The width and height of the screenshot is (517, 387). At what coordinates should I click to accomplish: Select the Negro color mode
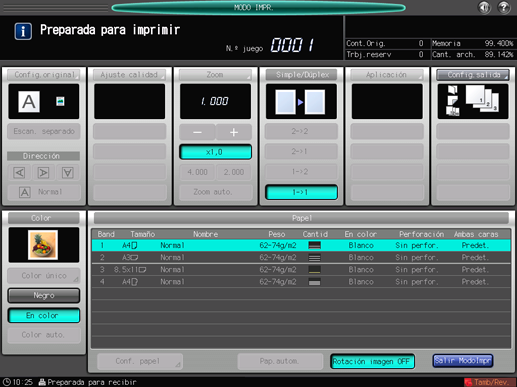[44, 295]
